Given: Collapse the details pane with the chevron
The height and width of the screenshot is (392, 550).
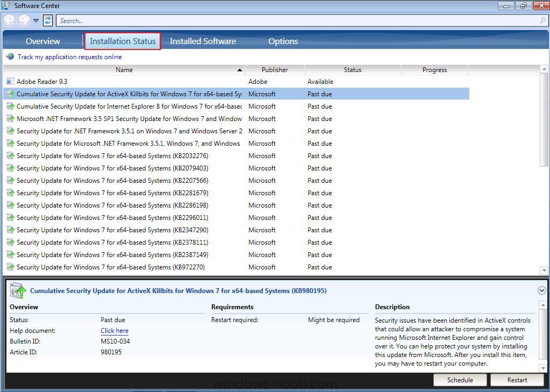Looking at the screenshot, I should click(541, 290).
